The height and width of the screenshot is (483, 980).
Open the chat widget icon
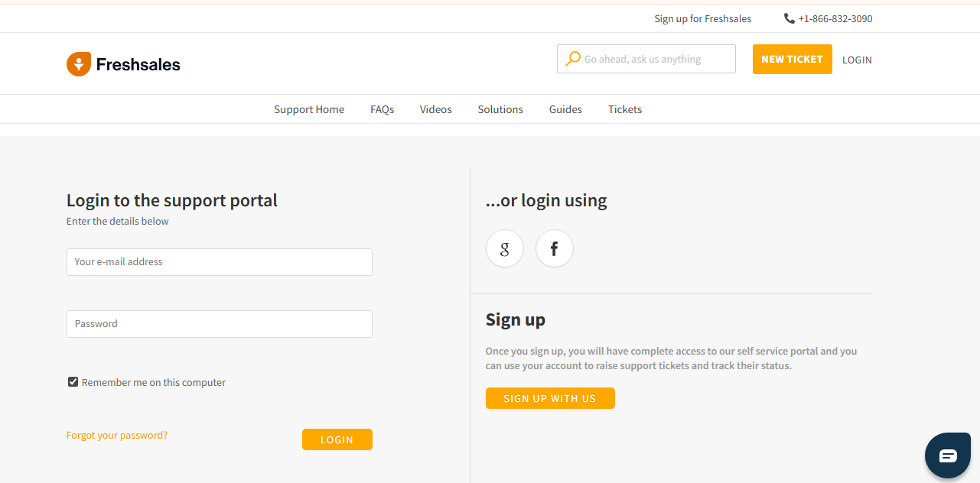point(948,455)
